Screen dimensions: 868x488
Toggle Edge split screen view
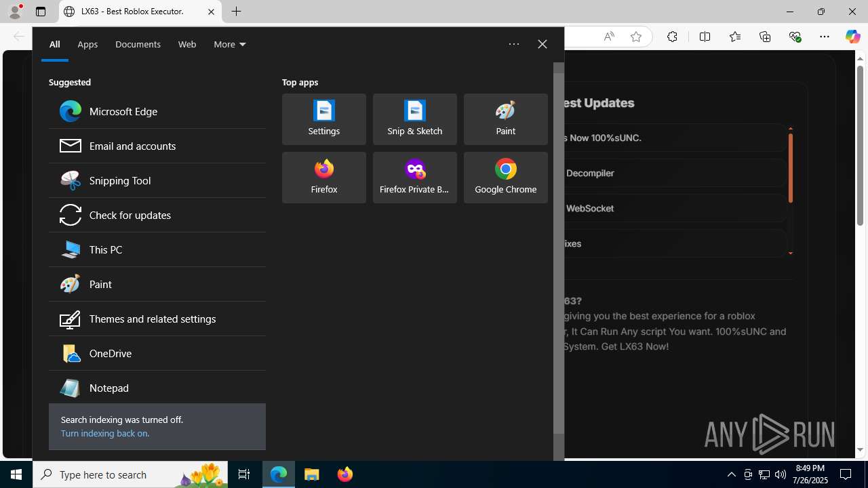705,37
